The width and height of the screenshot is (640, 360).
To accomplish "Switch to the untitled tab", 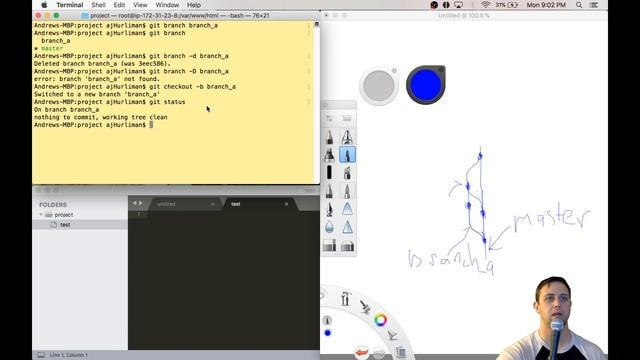I will (x=166, y=204).
